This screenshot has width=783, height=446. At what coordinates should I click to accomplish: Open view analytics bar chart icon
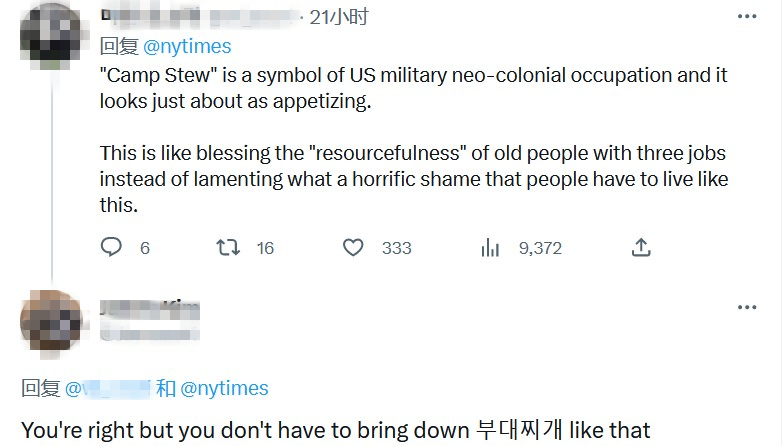coord(491,247)
